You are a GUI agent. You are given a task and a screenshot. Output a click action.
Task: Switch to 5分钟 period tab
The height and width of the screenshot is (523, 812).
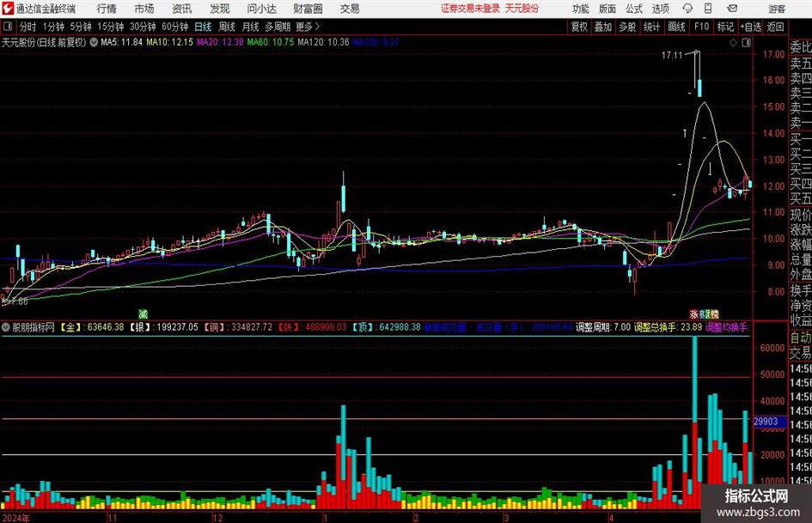click(x=81, y=27)
